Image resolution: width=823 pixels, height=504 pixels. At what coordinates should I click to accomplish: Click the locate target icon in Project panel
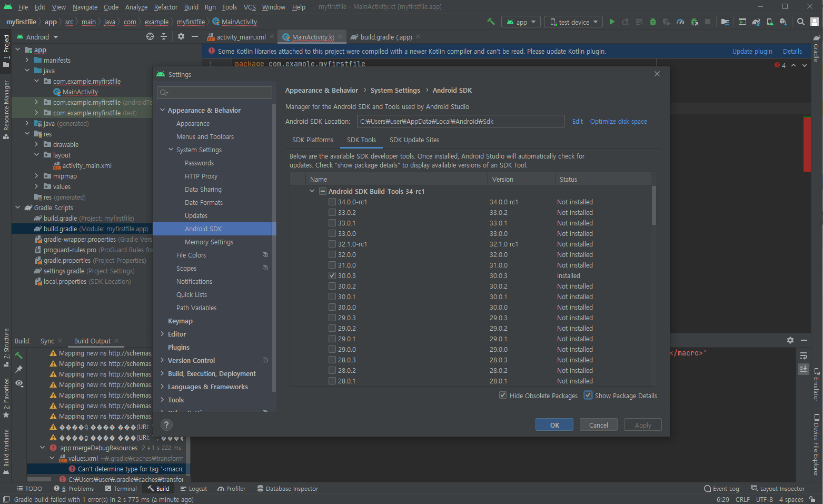150,36
